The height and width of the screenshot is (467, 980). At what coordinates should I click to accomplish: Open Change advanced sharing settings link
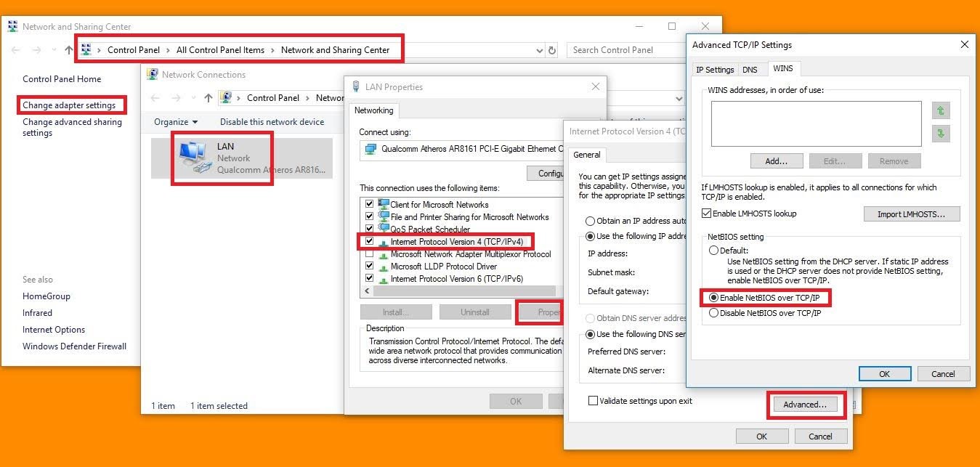coord(72,128)
